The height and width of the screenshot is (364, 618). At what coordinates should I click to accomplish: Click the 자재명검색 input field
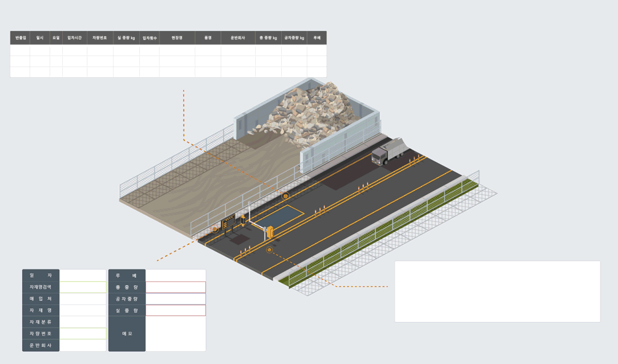pyautogui.click(x=83, y=287)
